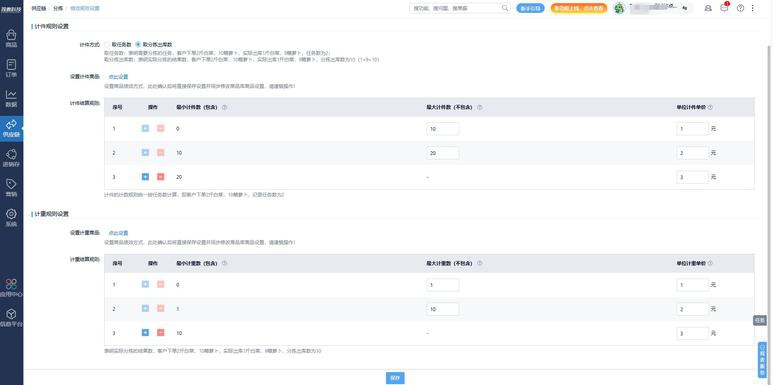Open the user profile icon menu
Viewport: 772px width, 385px height.
pyautogui.click(x=708, y=8)
